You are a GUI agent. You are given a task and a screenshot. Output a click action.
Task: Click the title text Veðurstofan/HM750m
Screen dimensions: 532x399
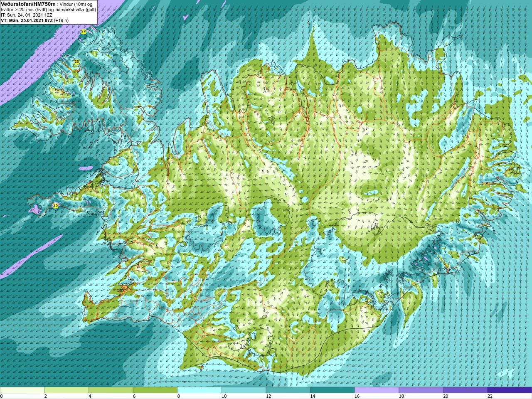(x=28, y=4)
